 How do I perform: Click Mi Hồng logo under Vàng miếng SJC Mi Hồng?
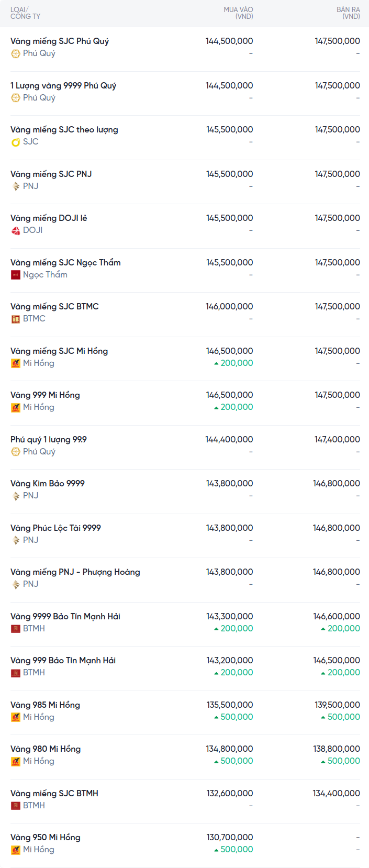pyautogui.click(x=16, y=363)
